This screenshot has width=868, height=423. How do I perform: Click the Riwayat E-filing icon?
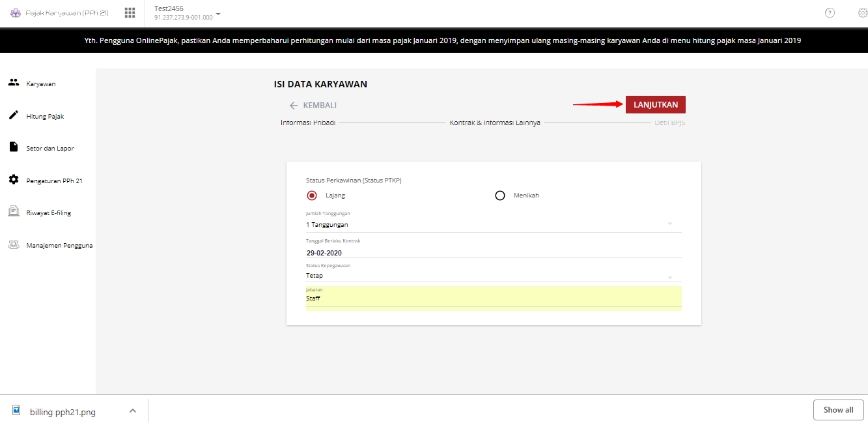point(14,212)
